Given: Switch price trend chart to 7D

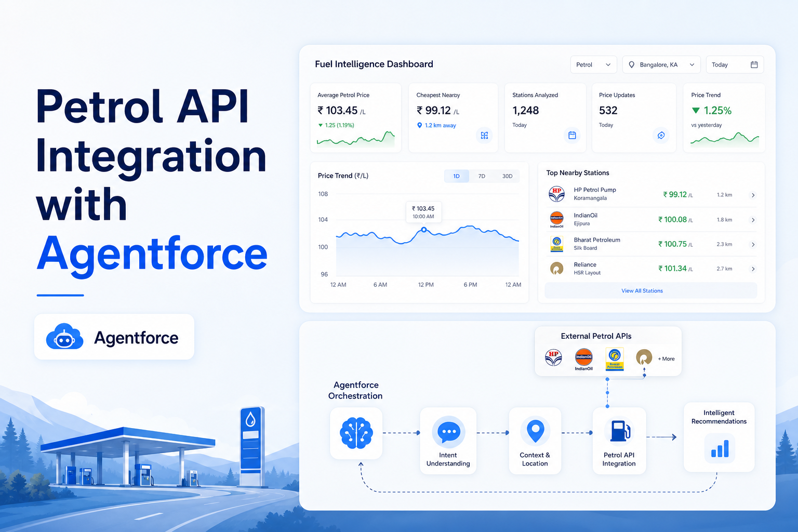Looking at the screenshot, I should [482, 176].
